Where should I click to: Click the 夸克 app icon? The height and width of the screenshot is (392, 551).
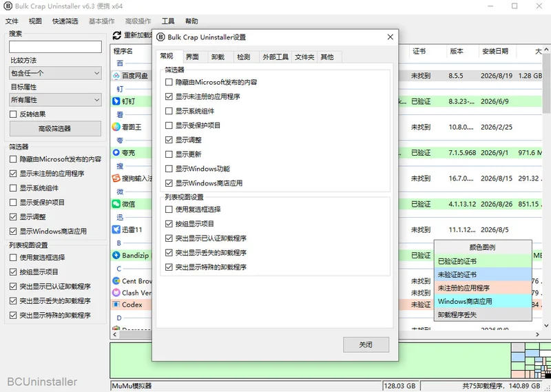(x=116, y=152)
